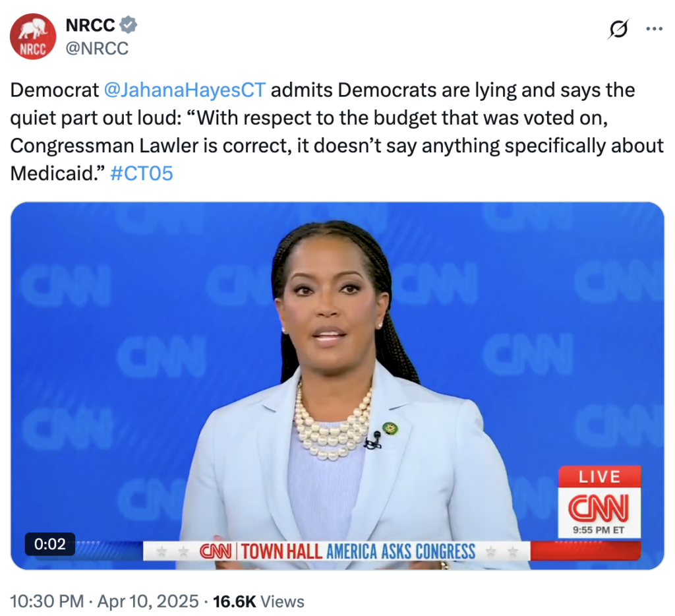
Task: Click the blue verified badge beside NRCC
Action: (129, 25)
